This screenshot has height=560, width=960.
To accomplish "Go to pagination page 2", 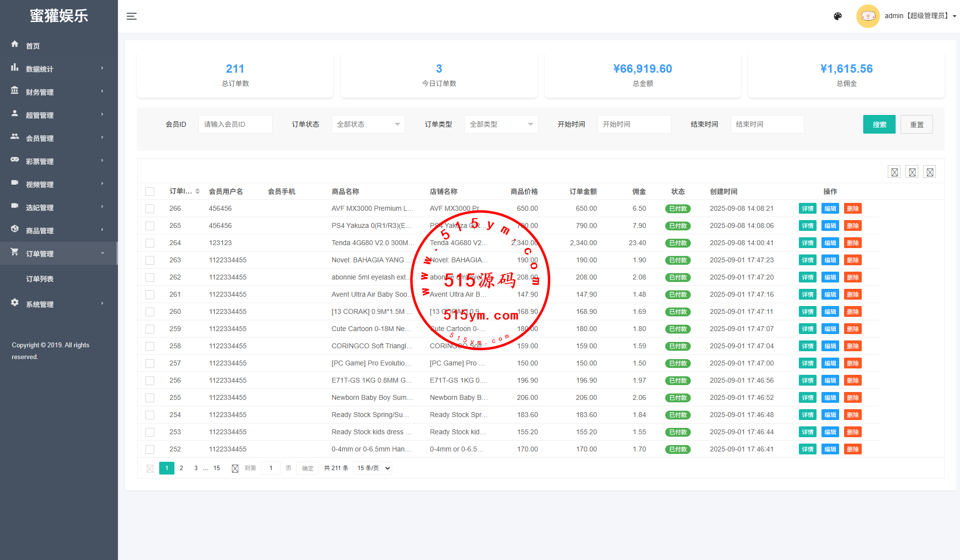I will pyautogui.click(x=181, y=468).
